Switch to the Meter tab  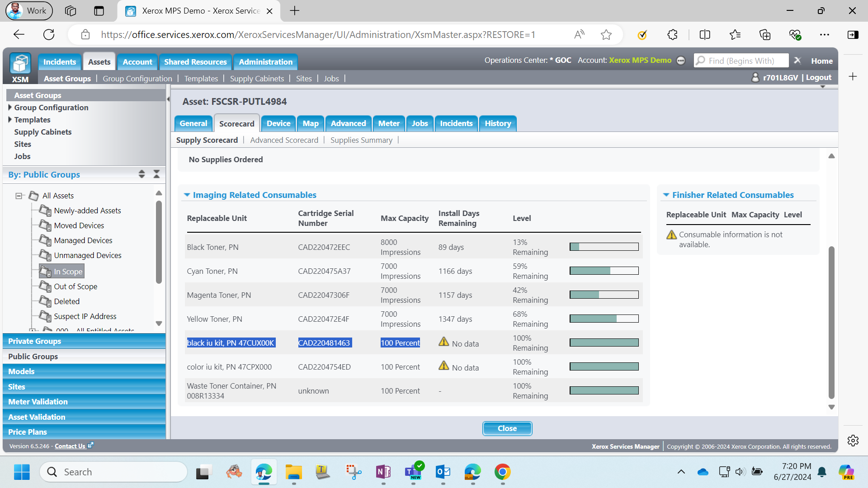(389, 123)
